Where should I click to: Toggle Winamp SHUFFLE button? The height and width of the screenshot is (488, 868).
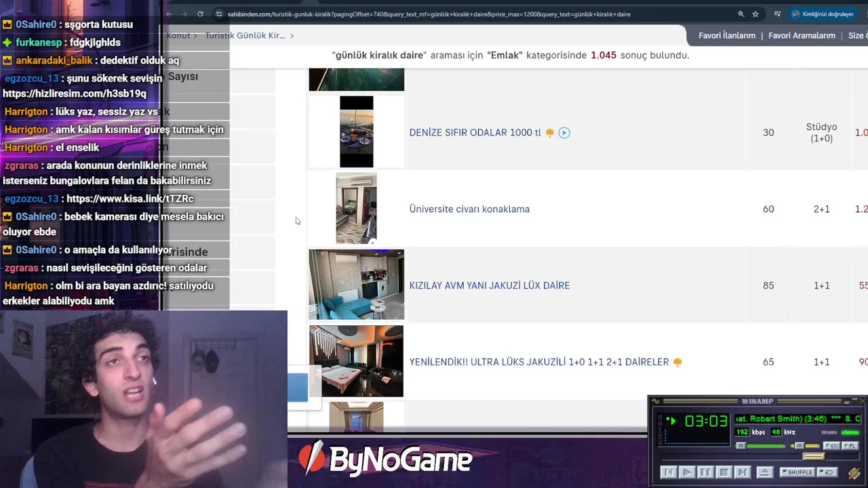click(x=797, y=472)
